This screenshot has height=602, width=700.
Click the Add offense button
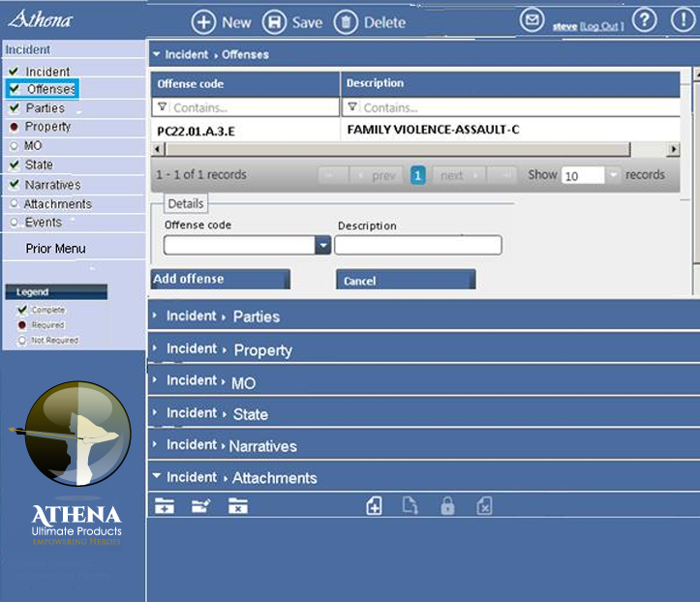tap(220, 280)
